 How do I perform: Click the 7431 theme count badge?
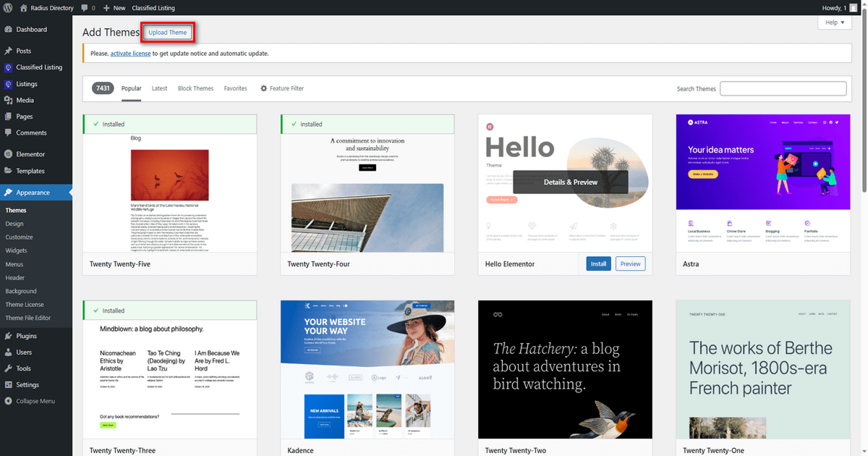click(103, 88)
